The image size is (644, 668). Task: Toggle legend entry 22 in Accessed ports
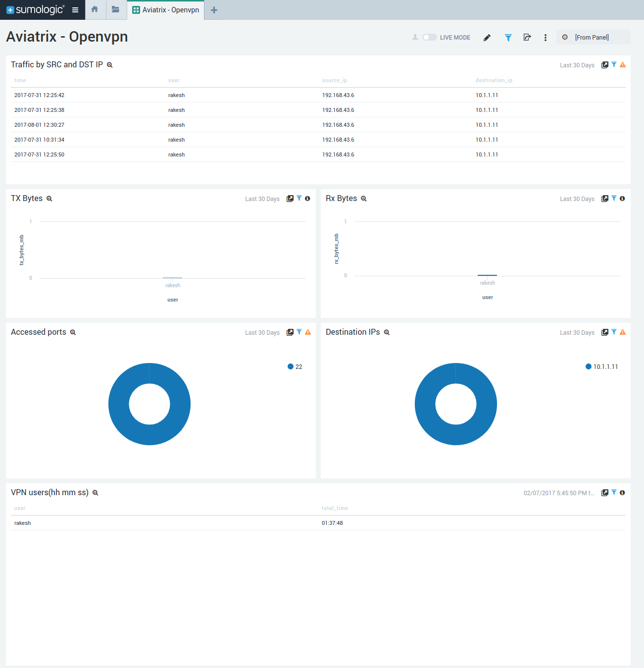(x=295, y=367)
